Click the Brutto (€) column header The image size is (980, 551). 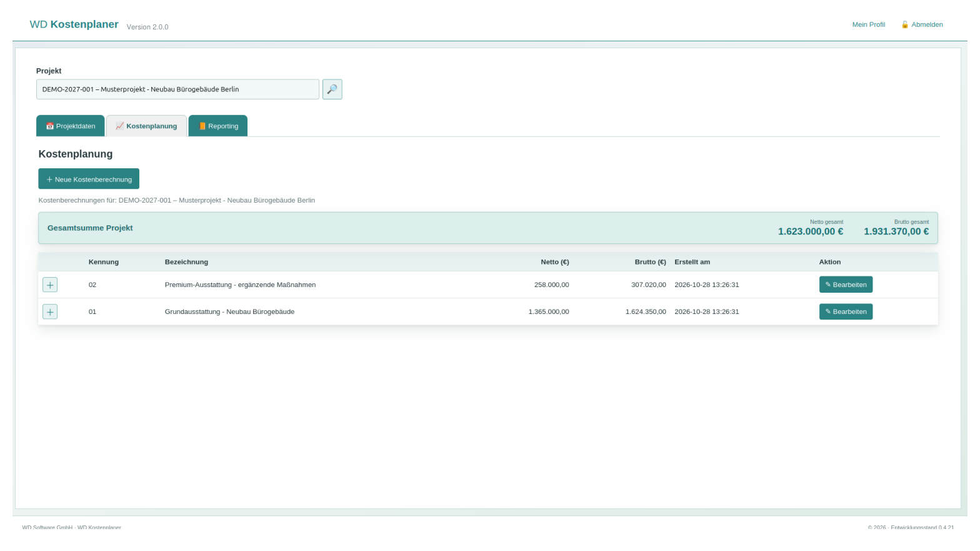click(651, 262)
